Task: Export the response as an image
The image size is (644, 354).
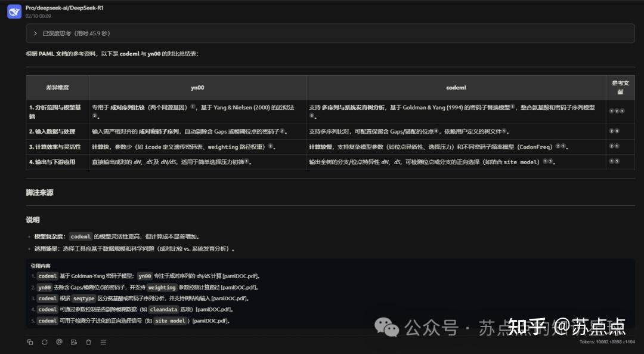Action: (x=73, y=341)
